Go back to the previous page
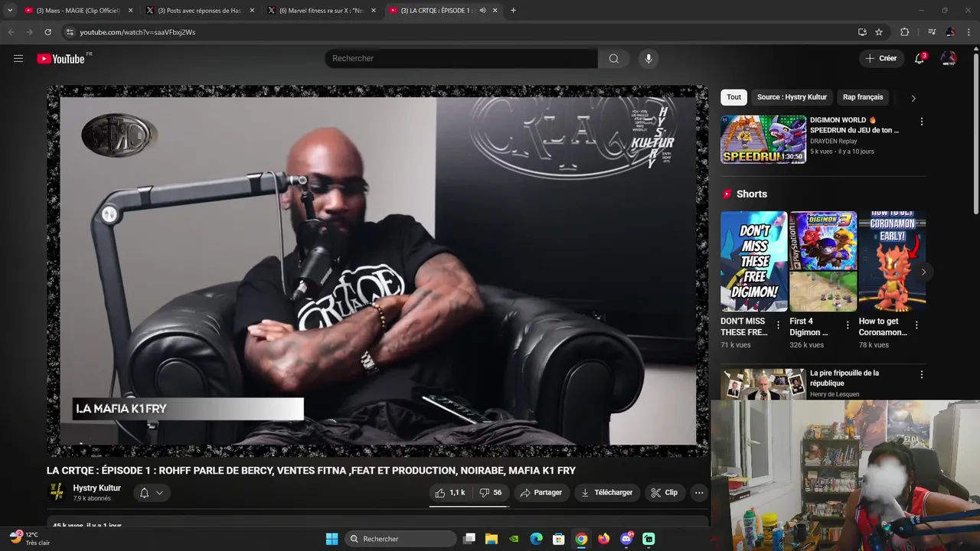980x551 pixels. pos(11,32)
